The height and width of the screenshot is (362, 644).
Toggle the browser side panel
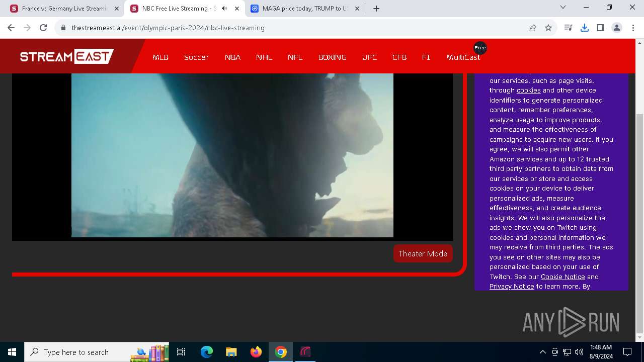tap(601, 28)
